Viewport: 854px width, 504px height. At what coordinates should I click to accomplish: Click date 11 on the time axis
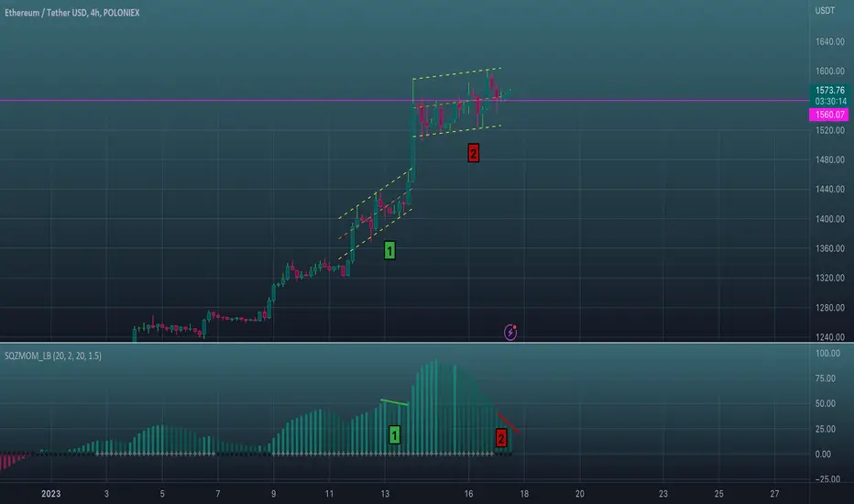tap(329, 494)
